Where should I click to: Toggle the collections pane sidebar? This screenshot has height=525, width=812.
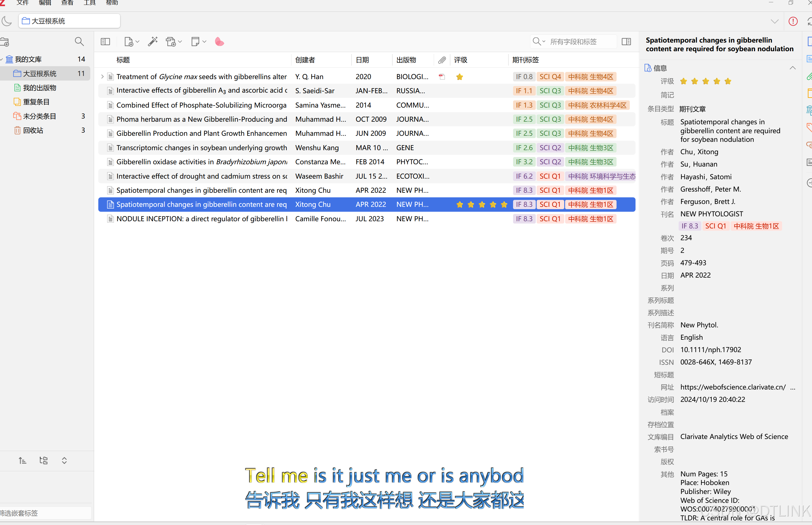coord(105,42)
